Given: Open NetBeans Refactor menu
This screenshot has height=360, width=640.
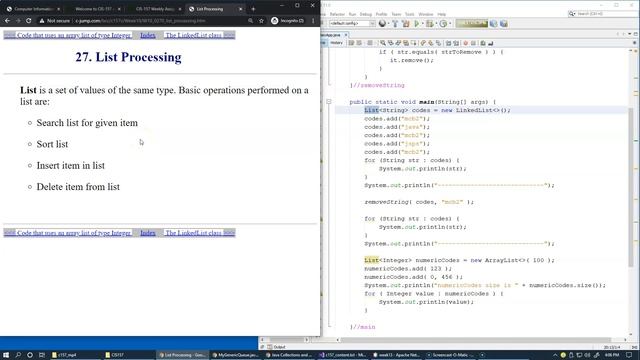Looking at the screenshot, I should 337,14.
